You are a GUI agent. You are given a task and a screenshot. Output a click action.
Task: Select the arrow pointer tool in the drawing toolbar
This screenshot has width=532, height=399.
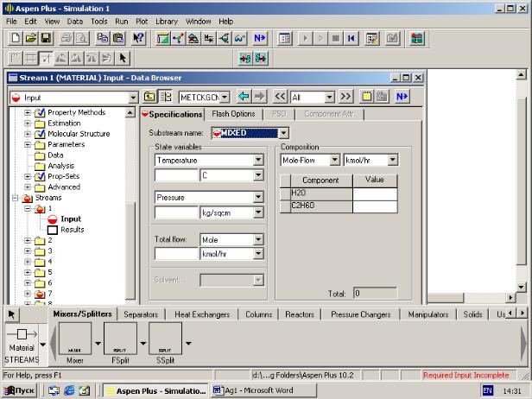coord(122,59)
